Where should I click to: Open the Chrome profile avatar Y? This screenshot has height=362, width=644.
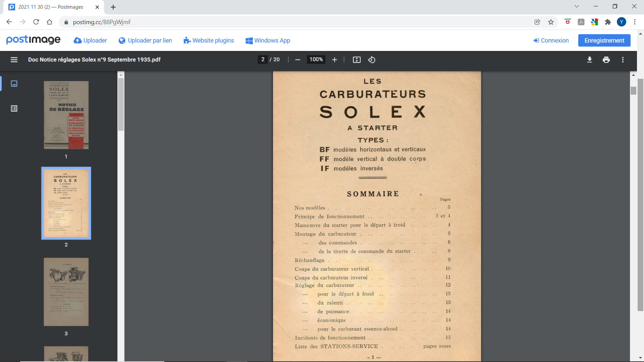[x=622, y=22]
